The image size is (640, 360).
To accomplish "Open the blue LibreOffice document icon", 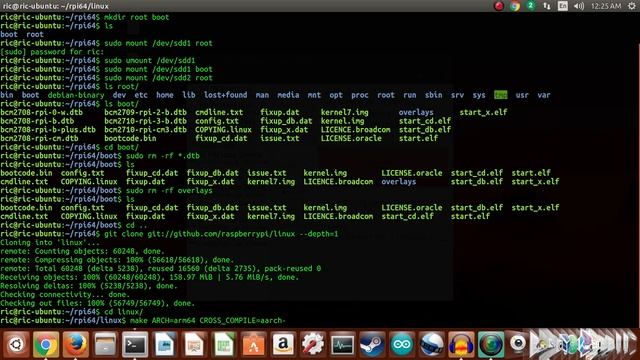I will pyautogui.click(x=164, y=345).
